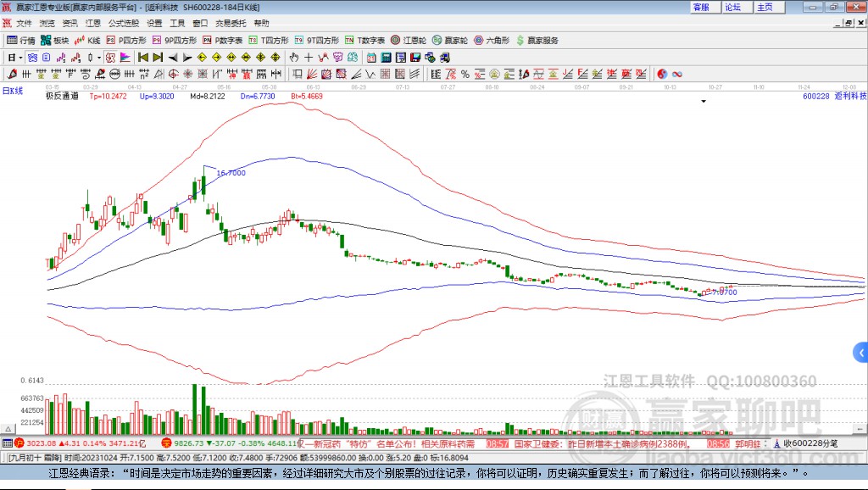Jump to the last bar icon
Image resolution: width=868 pixels, height=490 pixels.
158,58
